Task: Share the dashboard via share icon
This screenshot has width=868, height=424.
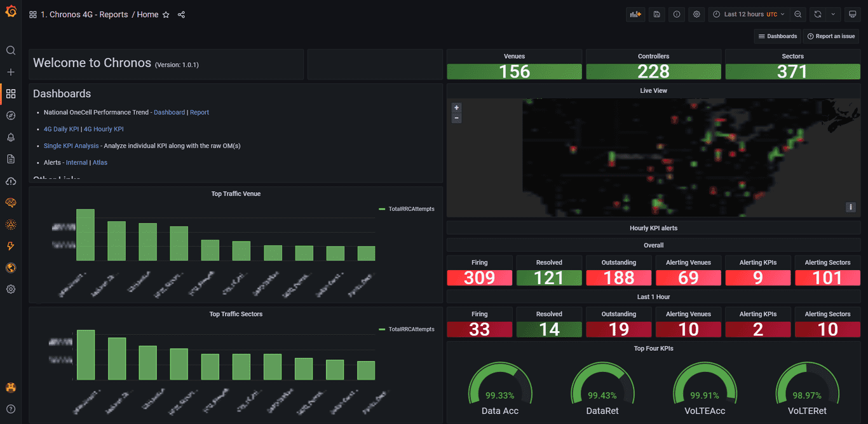Action: [181, 15]
